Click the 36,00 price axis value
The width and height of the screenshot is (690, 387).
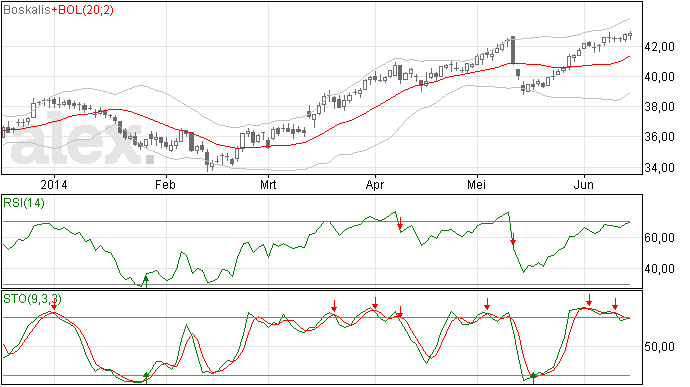click(x=659, y=137)
